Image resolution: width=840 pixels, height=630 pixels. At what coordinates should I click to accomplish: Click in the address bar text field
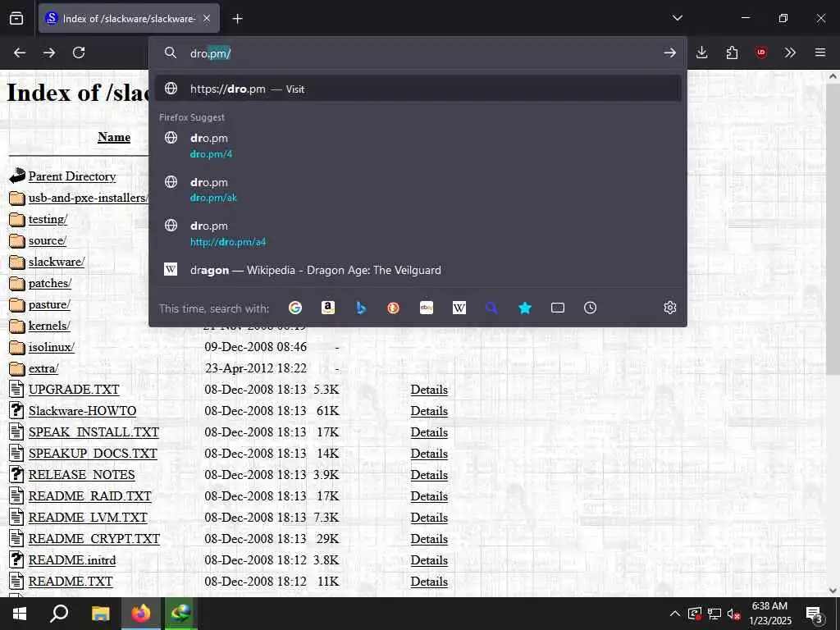(x=418, y=53)
